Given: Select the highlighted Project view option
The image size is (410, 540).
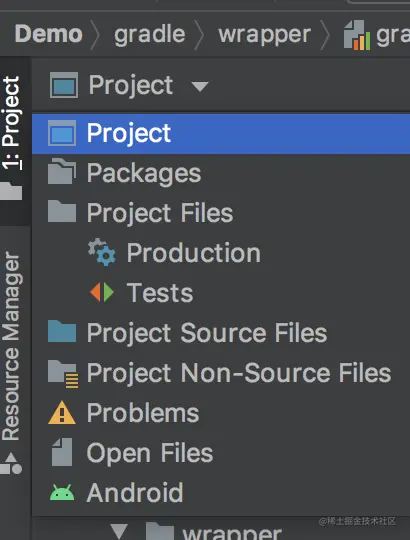Looking at the screenshot, I should (221, 133).
